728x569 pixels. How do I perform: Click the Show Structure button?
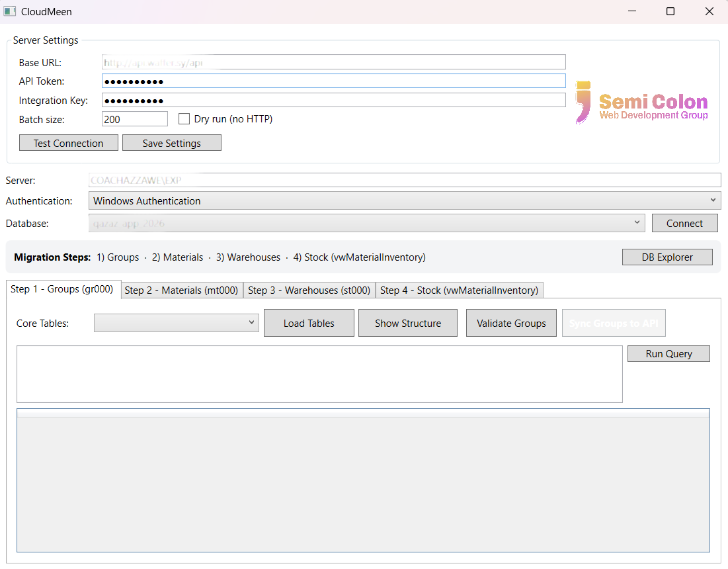click(408, 324)
